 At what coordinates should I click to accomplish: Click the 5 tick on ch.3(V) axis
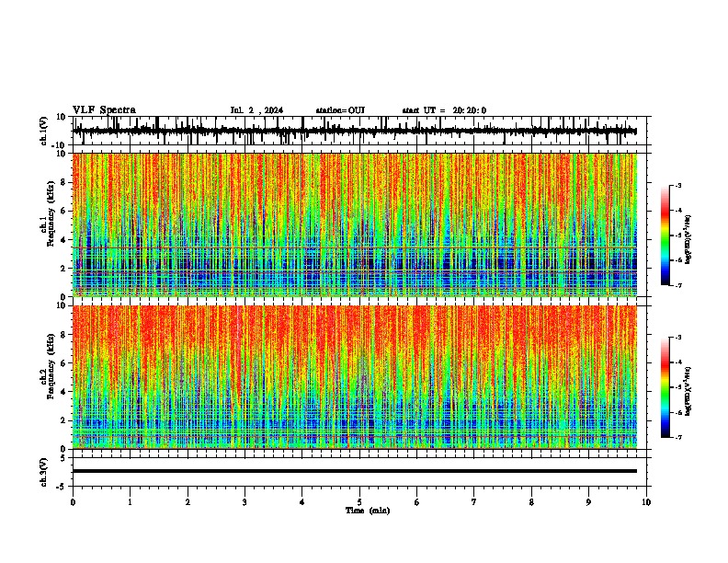tap(64, 457)
